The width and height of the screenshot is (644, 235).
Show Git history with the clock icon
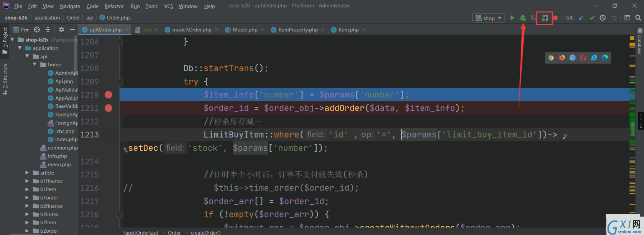point(603,18)
